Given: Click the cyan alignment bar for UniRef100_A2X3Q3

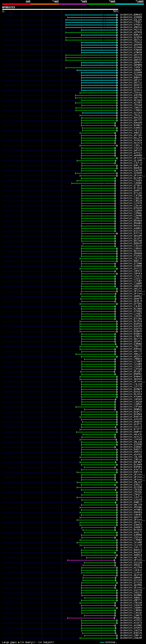Looking at the screenshot, I should tap(100, 113).
